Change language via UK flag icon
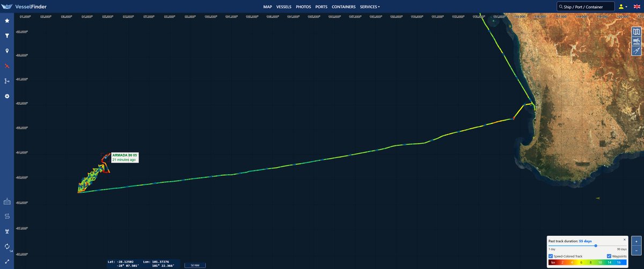 point(636,7)
